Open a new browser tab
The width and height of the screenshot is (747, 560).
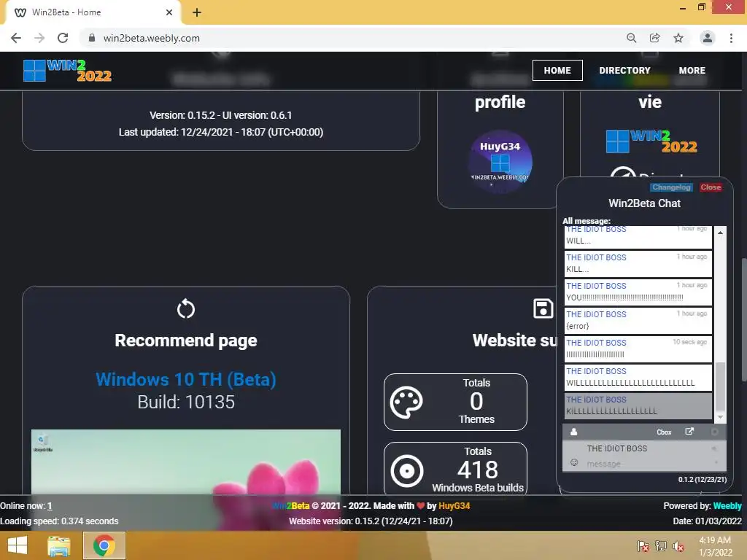(197, 12)
